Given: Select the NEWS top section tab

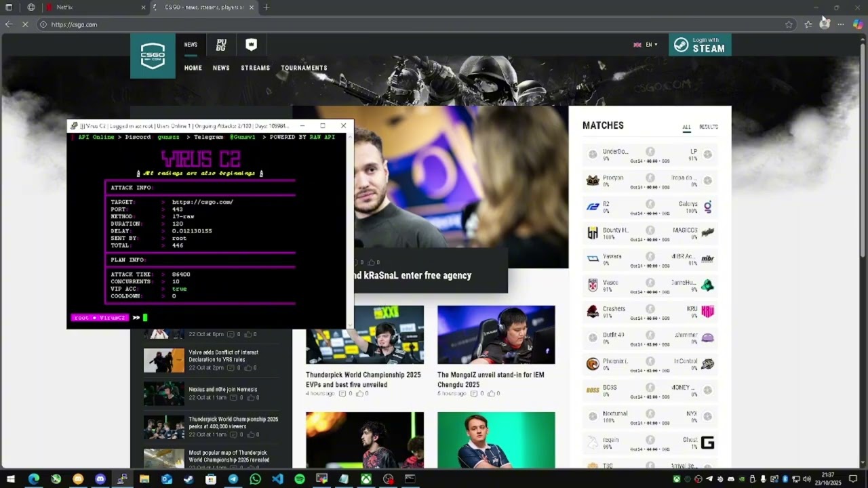Looking at the screenshot, I should pos(191,45).
